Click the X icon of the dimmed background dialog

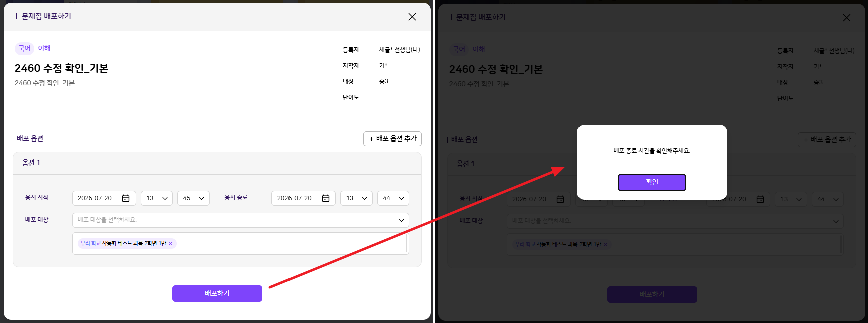(x=847, y=18)
